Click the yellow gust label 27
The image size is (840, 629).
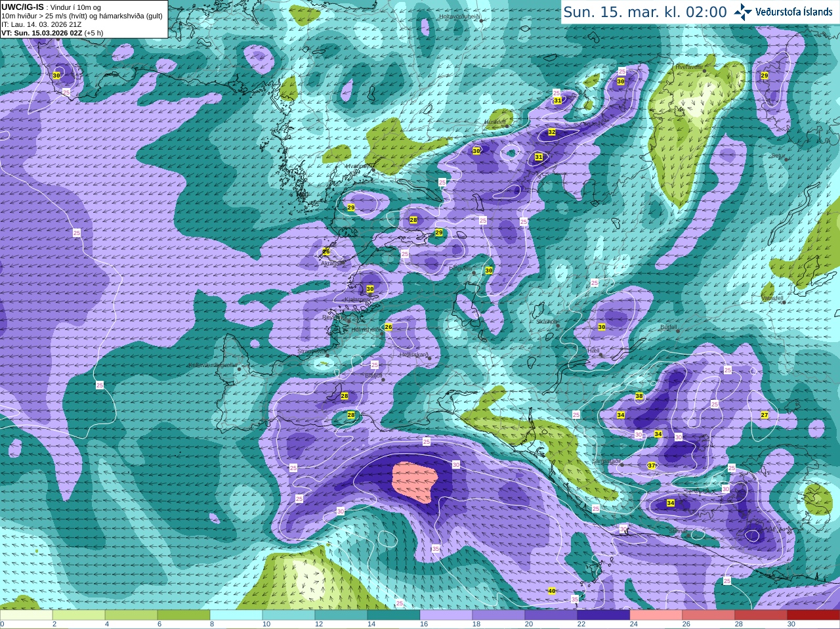point(765,415)
